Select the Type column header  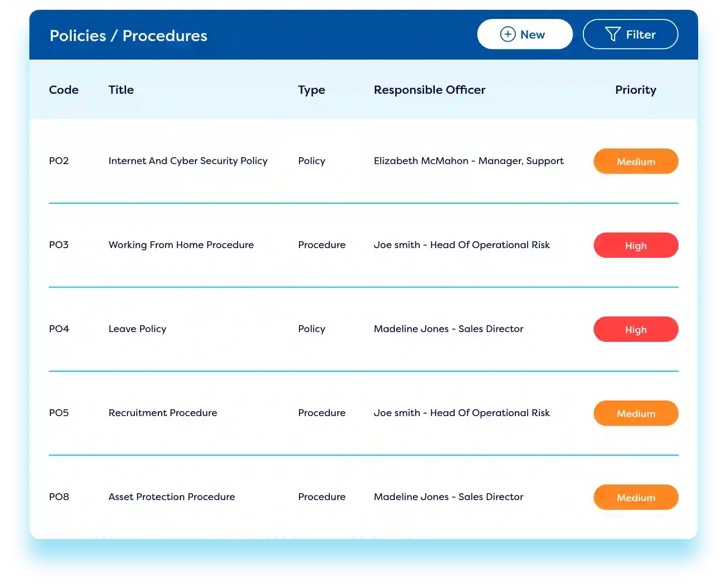[x=311, y=90]
